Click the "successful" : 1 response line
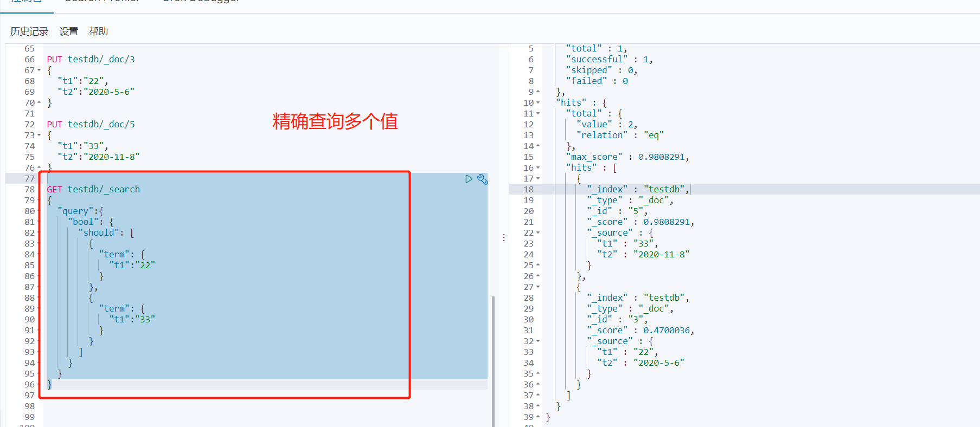 click(x=610, y=60)
